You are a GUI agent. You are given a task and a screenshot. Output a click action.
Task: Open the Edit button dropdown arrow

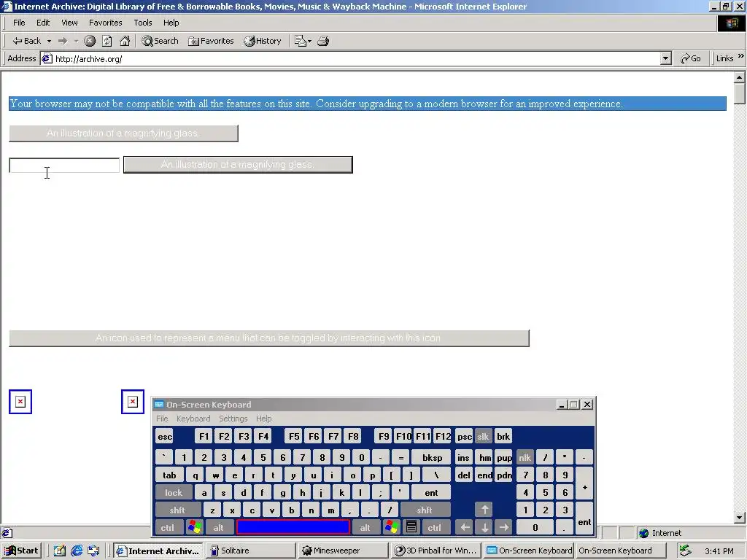click(x=309, y=41)
